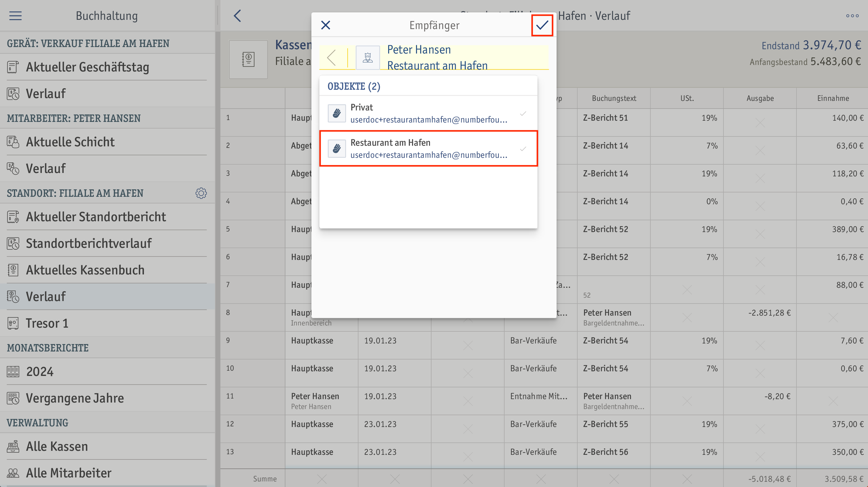Open Alle Kassen
Viewport: 868px width, 487px height.
[107, 446]
